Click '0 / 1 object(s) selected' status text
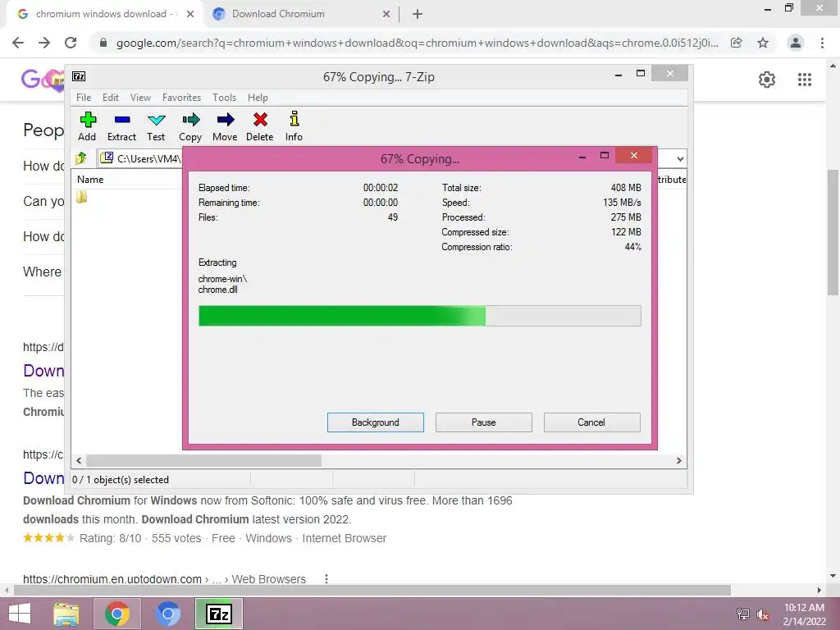Image resolution: width=840 pixels, height=630 pixels. click(121, 479)
